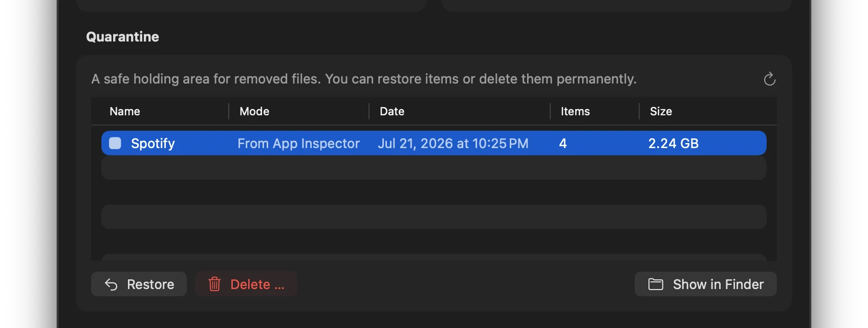The width and height of the screenshot is (868, 328).
Task: Sort the table by Name column
Action: [x=125, y=111]
